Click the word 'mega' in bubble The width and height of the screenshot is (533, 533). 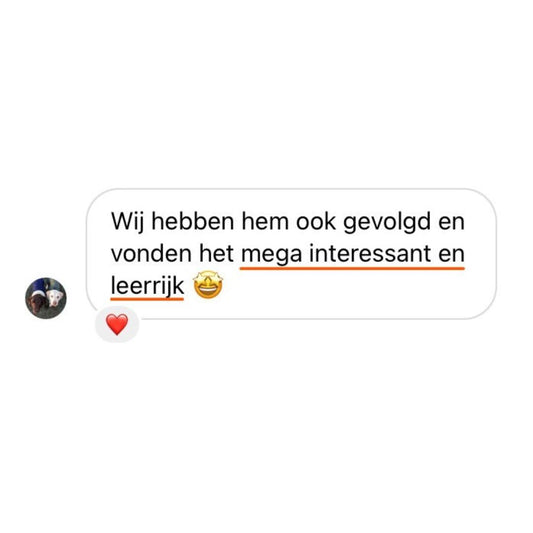(x=271, y=255)
